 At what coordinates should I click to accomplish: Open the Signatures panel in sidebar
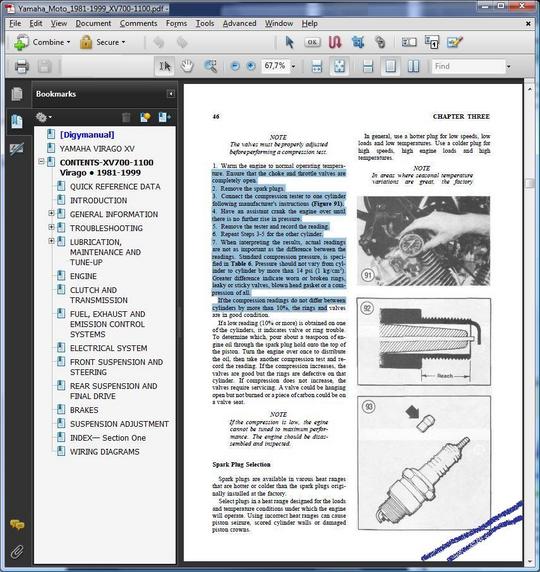click(x=17, y=148)
